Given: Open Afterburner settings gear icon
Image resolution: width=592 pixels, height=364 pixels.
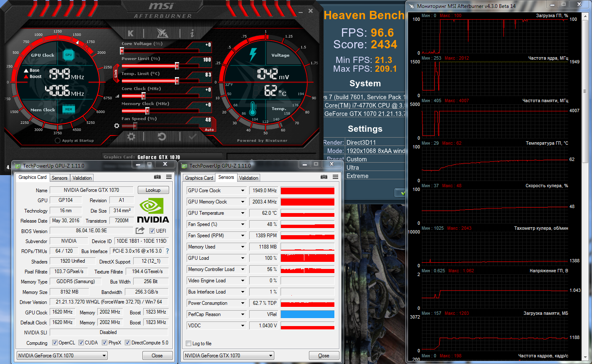Looking at the screenshot, I should [131, 137].
